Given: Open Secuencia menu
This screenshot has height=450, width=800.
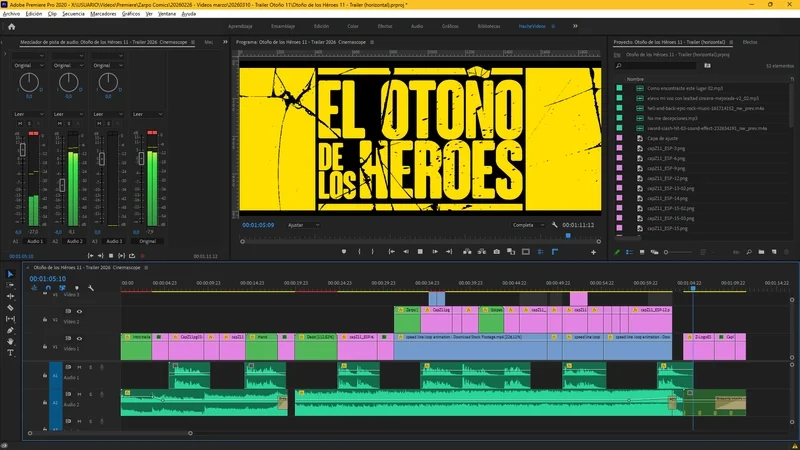Looking at the screenshot, I should tap(73, 14).
